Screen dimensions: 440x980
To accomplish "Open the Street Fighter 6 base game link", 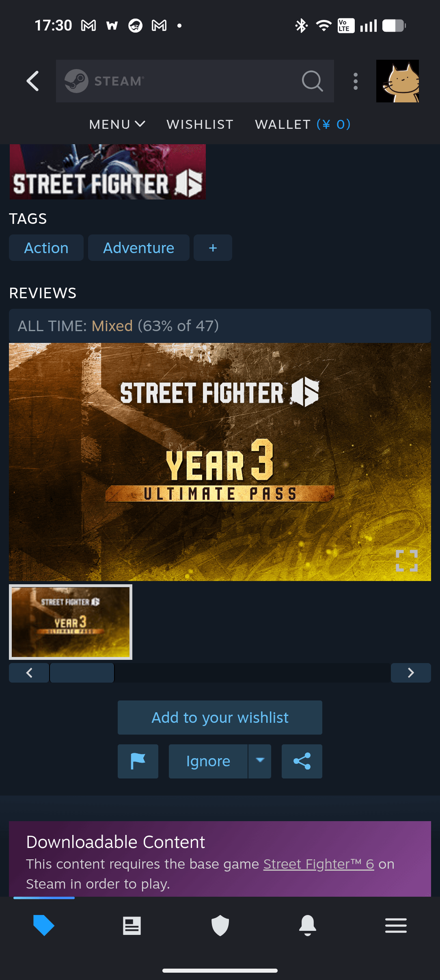I will pos(319,864).
